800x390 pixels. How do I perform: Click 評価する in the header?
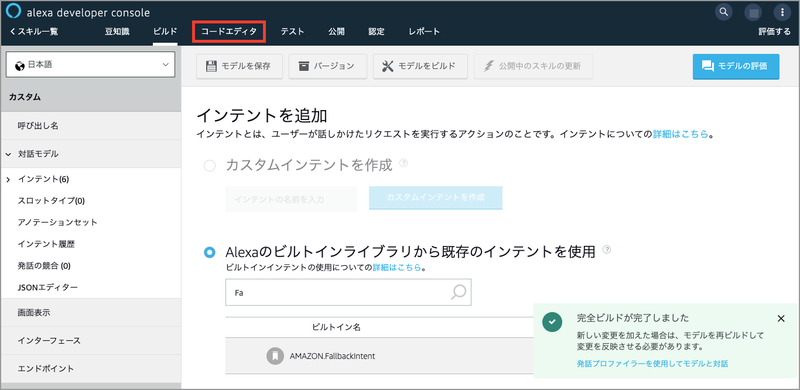774,32
